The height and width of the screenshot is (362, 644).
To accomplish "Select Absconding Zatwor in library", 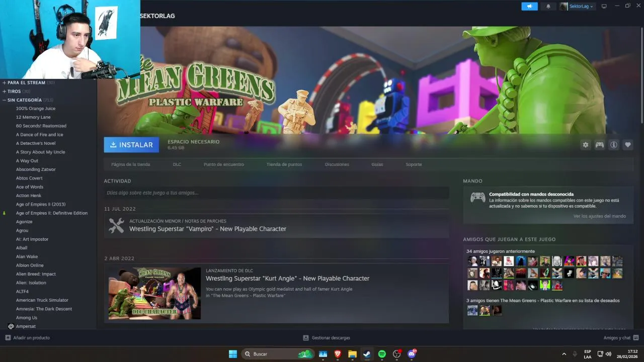I will (36, 169).
